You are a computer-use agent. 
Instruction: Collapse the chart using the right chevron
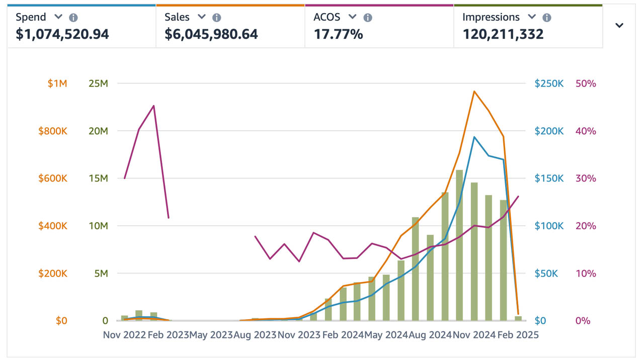[x=619, y=26]
